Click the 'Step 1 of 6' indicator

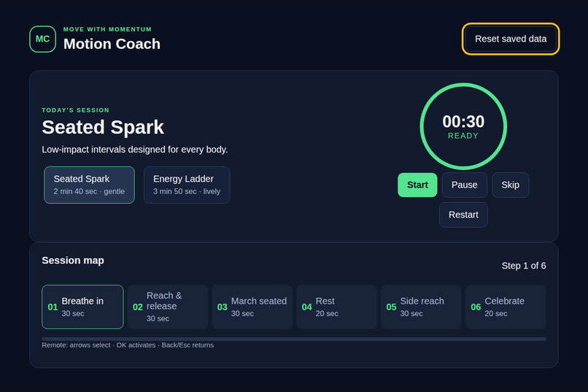[524, 266]
